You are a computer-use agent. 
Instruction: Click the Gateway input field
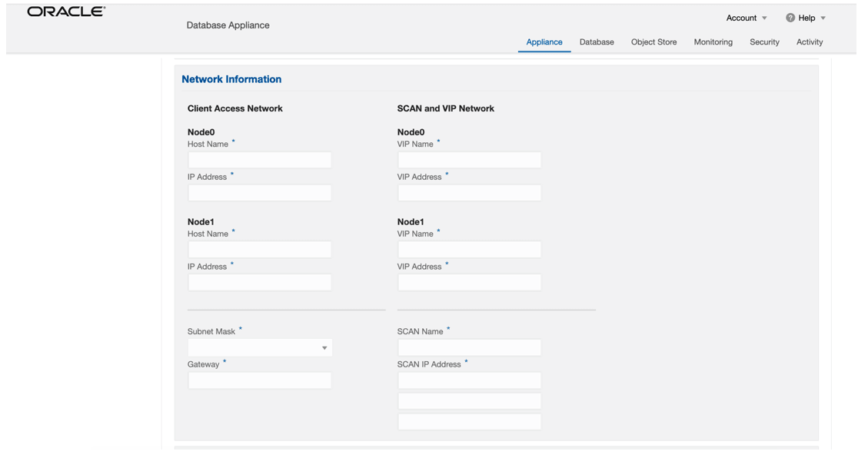click(x=259, y=380)
